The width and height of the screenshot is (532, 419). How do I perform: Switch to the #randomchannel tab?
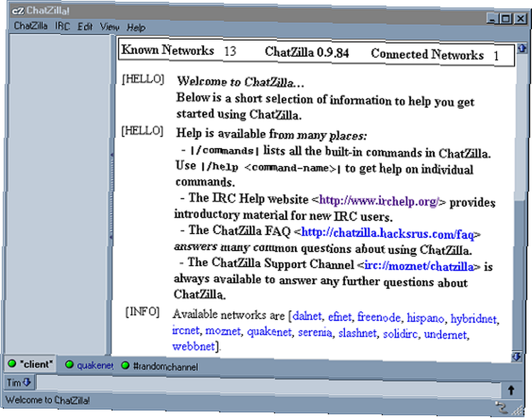pos(160,366)
